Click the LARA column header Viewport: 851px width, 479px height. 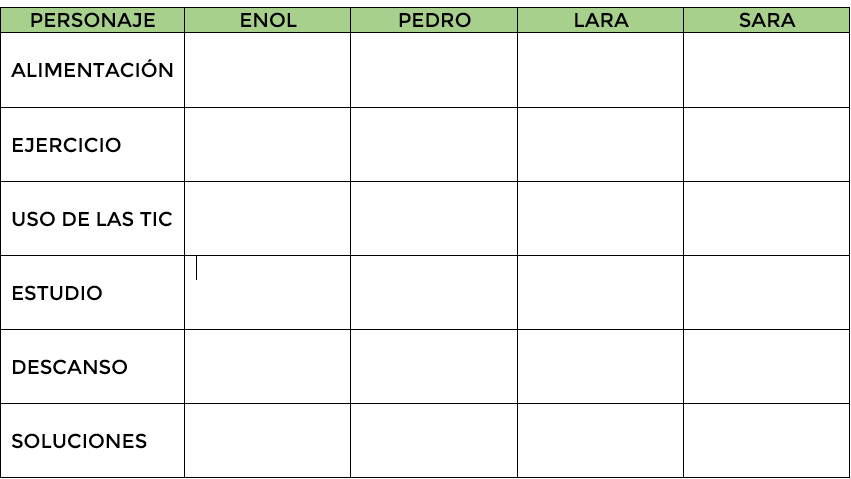pos(600,20)
